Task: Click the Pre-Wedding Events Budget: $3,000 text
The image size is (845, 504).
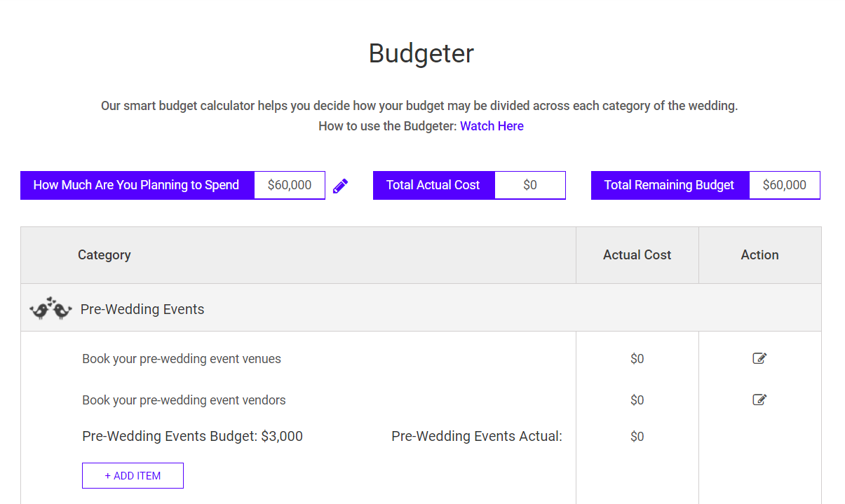Action: [x=192, y=437]
